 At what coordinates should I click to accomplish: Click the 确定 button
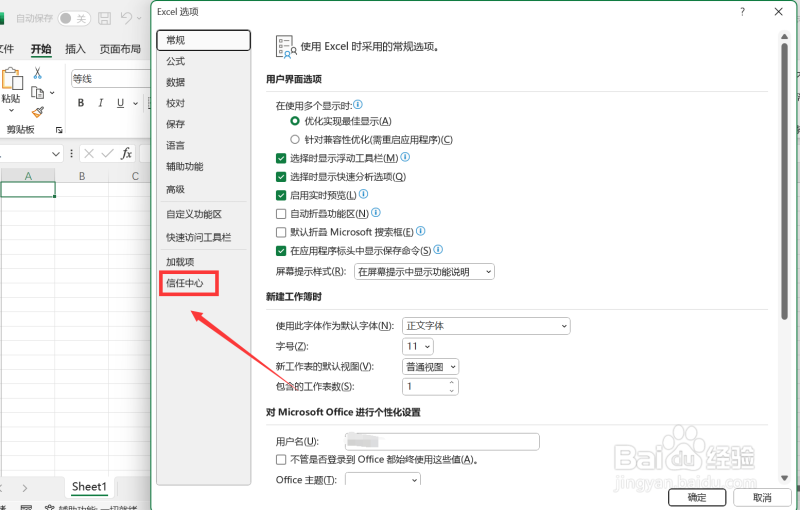(697, 497)
